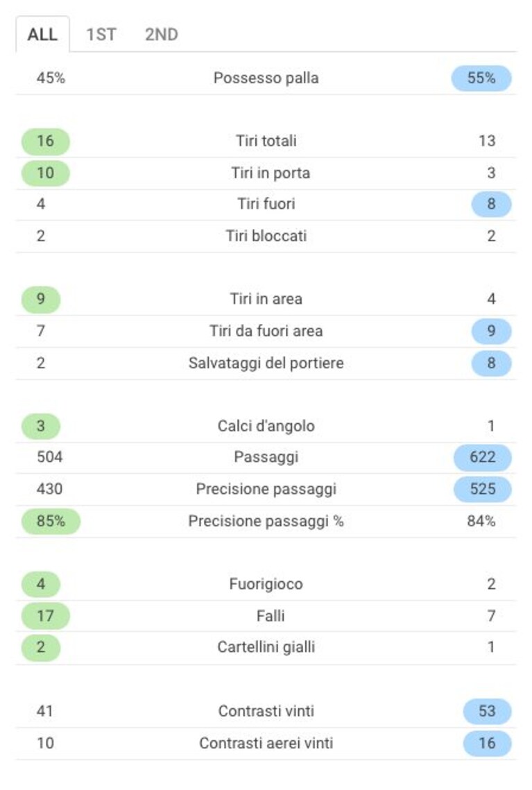Click the green 85% pass accuracy badge
The height and width of the screenshot is (790, 532).
[x=51, y=521]
